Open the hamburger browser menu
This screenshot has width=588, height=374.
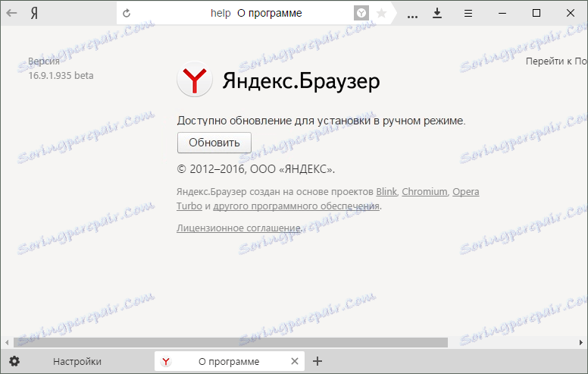click(468, 14)
